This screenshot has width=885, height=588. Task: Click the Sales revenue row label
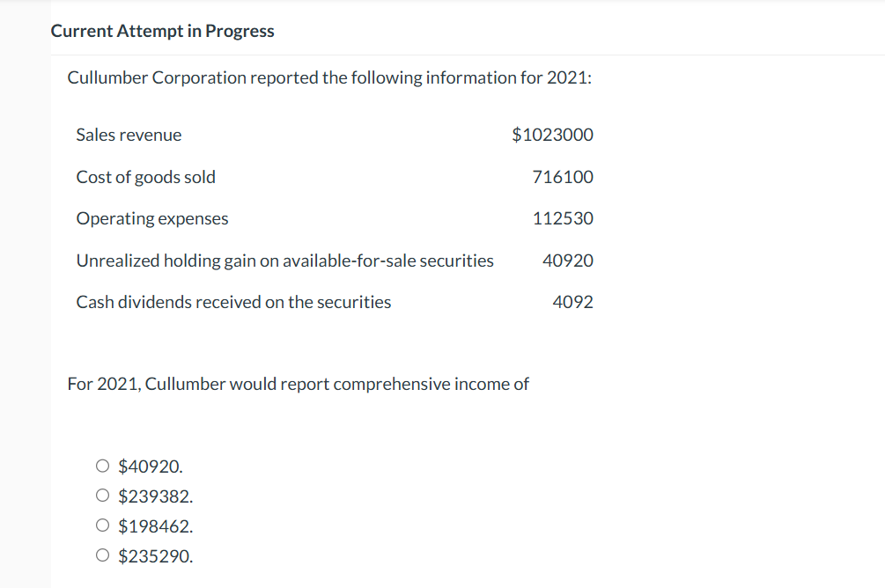click(x=129, y=135)
